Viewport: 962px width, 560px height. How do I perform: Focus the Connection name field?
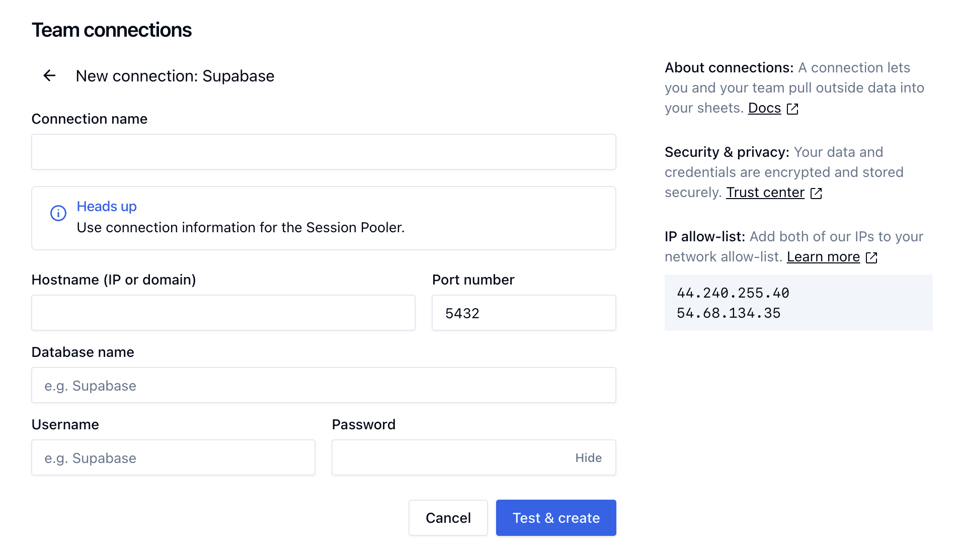(324, 152)
